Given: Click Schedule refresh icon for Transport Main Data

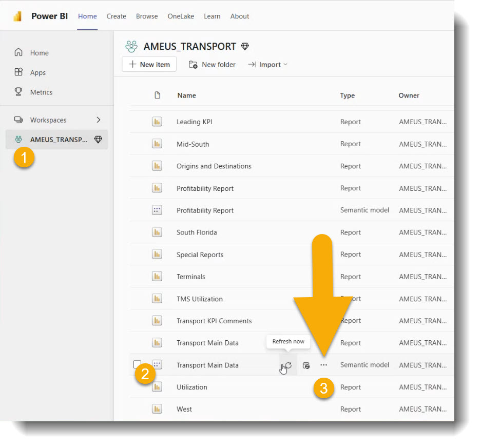Looking at the screenshot, I should [x=306, y=365].
